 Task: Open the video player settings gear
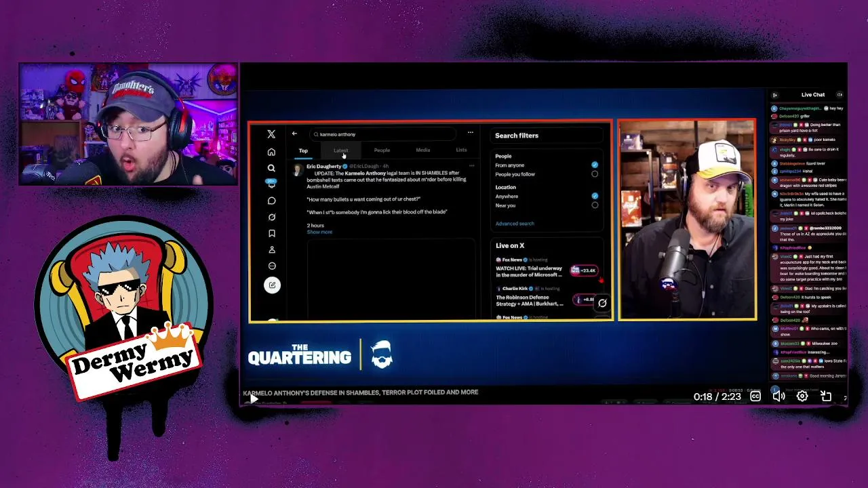point(802,396)
